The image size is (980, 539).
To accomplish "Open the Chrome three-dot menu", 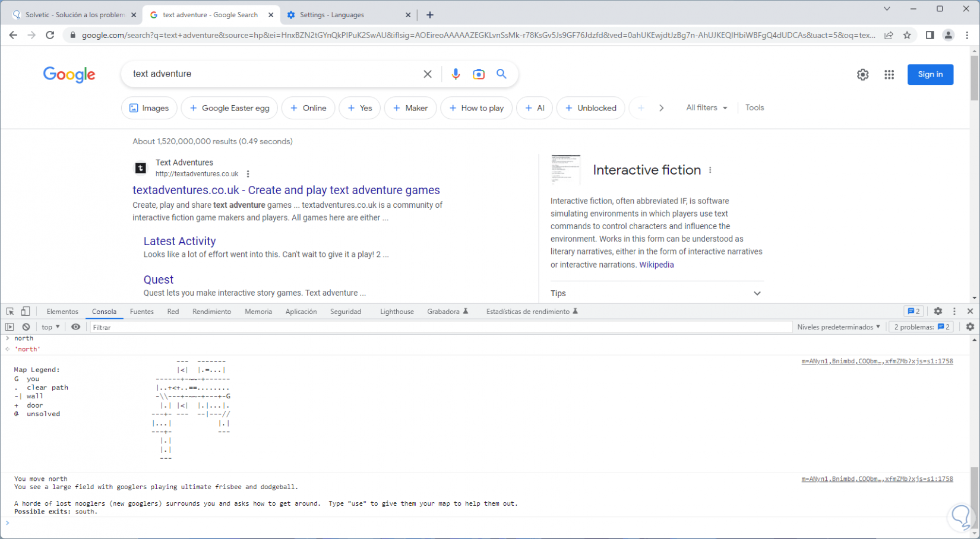I will 967,35.
